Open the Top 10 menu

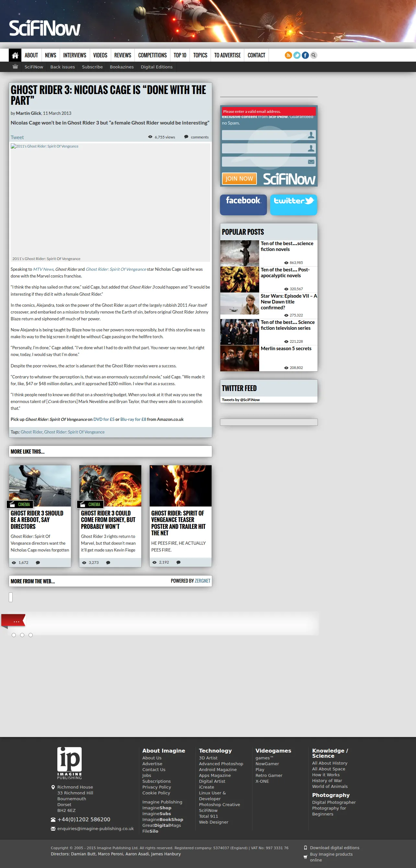pos(180,55)
